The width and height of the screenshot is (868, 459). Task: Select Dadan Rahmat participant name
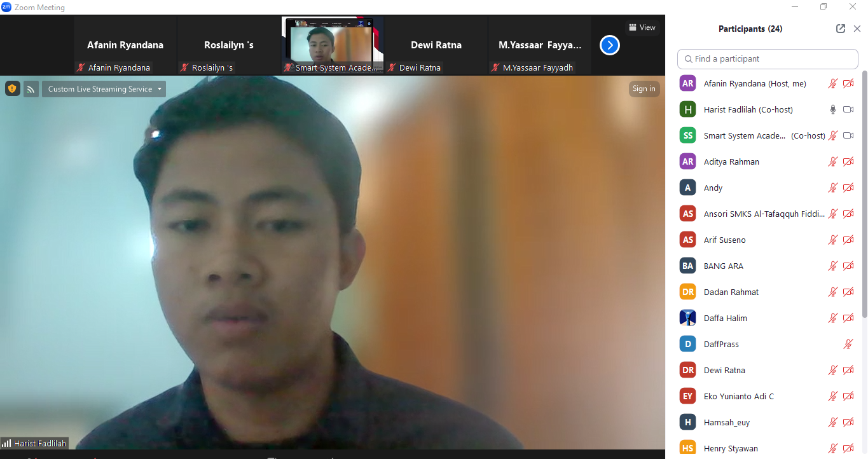731,292
